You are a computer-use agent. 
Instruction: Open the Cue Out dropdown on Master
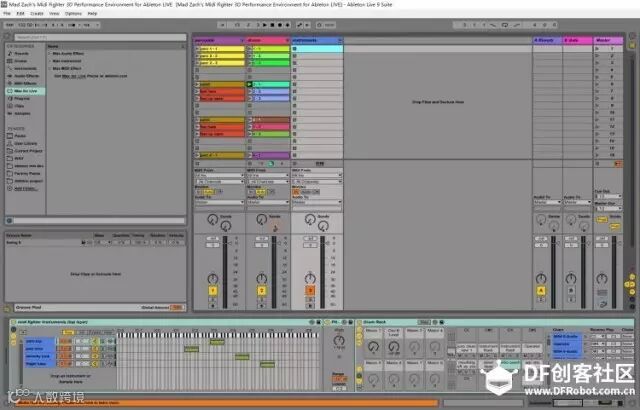[x=608, y=196]
